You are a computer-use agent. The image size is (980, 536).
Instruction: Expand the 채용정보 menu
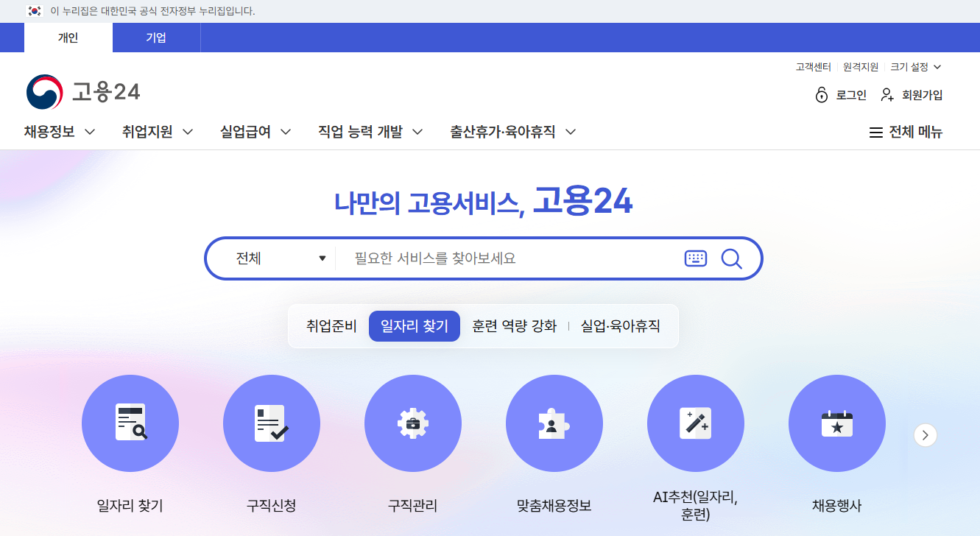60,132
